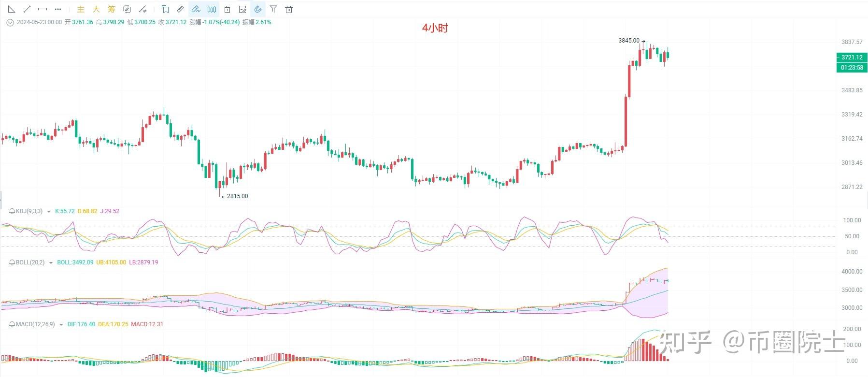Click the line settings swap icon
Screen dimensions: 868x377
click(x=142, y=9)
